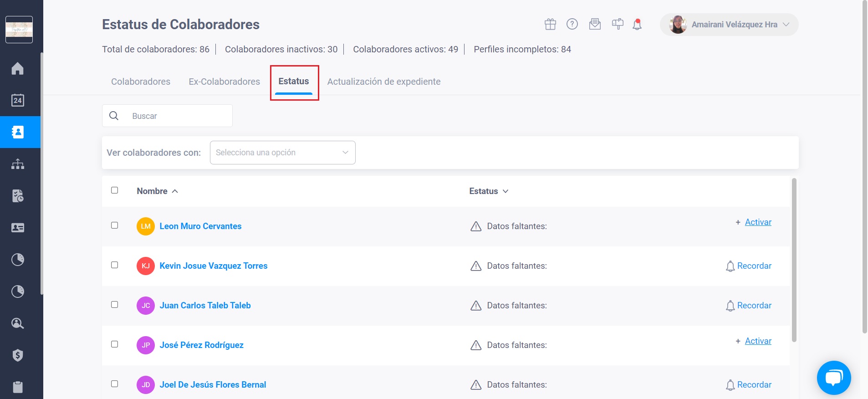Click the page's main vertical scrollbar
868x399 pixels.
[x=865, y=167]
